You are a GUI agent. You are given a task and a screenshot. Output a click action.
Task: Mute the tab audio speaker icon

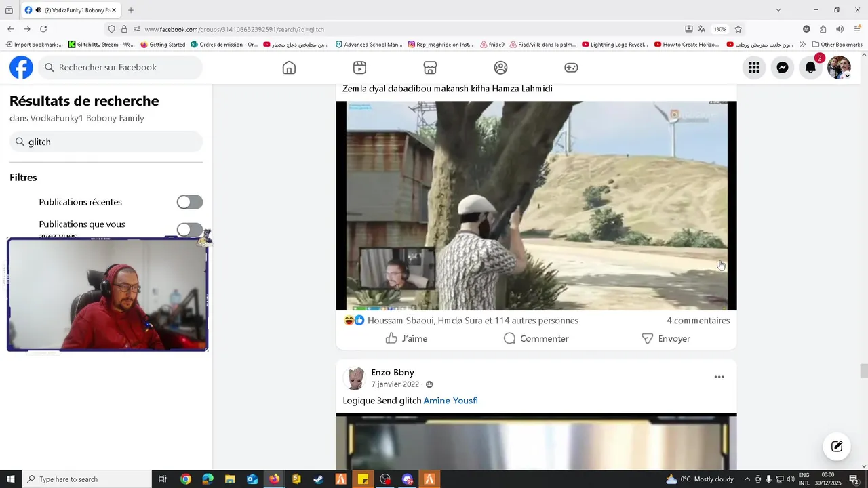point(37,10)
